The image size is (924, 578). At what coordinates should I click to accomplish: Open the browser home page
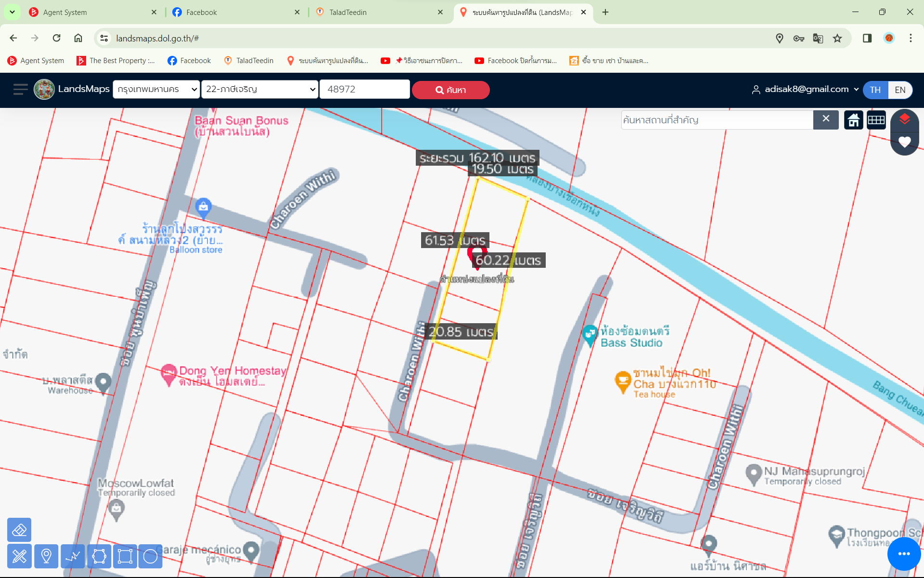point(78,38)
